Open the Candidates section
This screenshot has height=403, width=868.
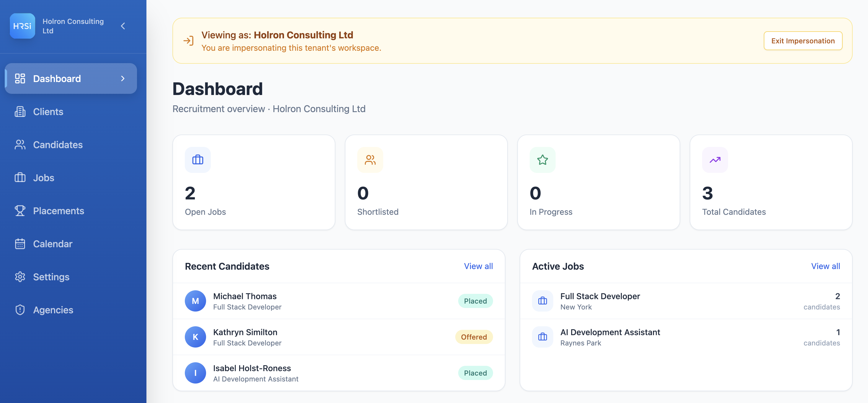[x=71, y=145]
